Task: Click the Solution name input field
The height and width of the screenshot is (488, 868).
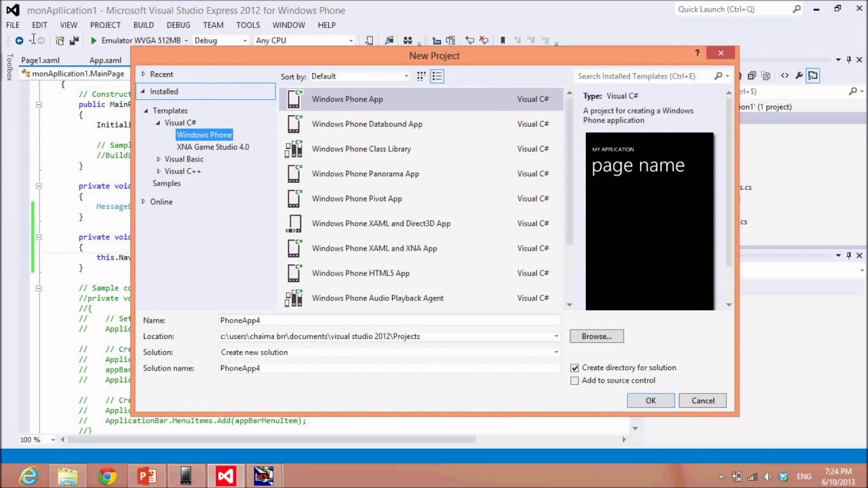Action: [x=390, y=369]
